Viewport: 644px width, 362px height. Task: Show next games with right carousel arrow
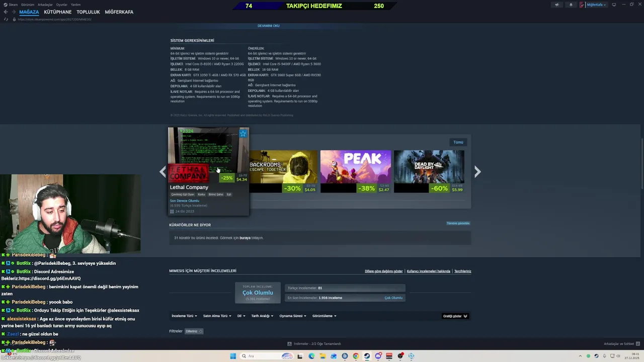477,172
